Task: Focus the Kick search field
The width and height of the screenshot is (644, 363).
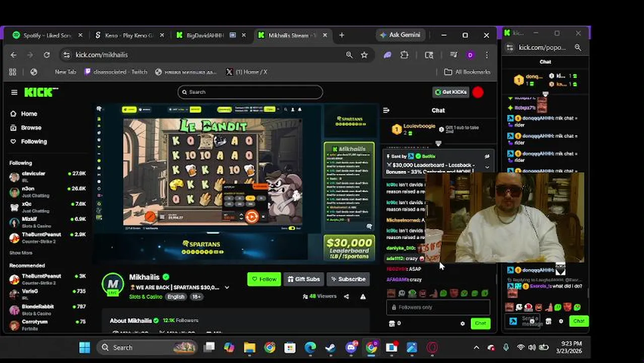Action: (250, 92)
